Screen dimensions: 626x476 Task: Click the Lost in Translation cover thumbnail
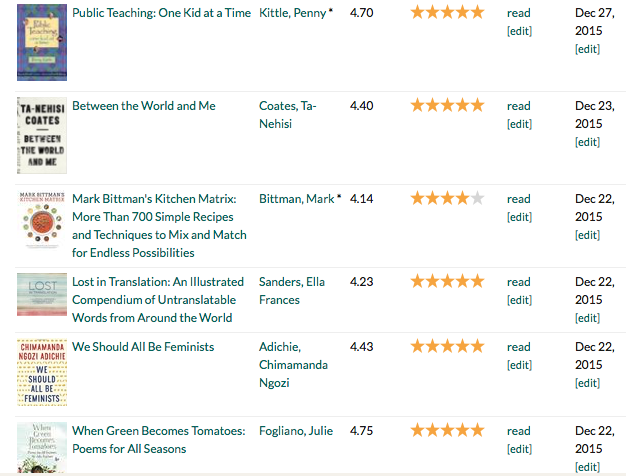tap(41, 294)
